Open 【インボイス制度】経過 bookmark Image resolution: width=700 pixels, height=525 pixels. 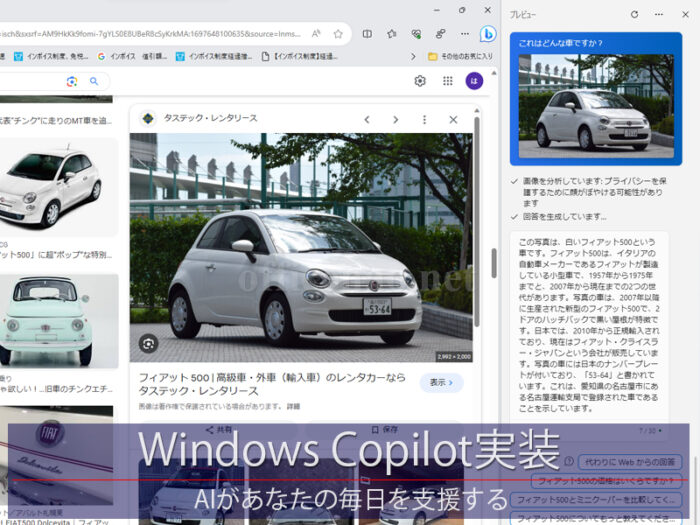[x=300, y=56]
